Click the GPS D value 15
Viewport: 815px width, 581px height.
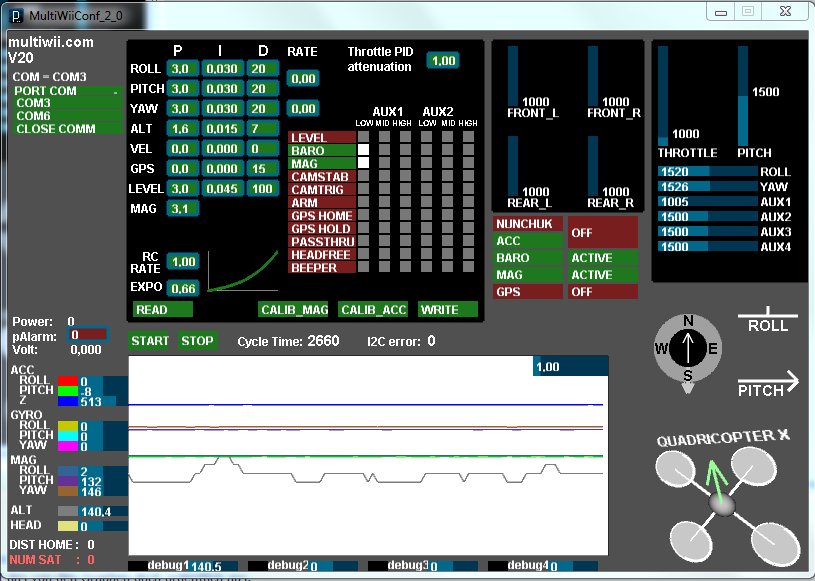(262, 168)
